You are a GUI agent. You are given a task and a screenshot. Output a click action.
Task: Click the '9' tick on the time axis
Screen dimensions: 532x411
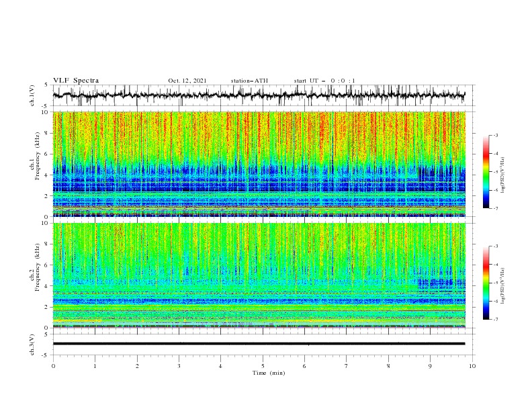coord(430,366)
